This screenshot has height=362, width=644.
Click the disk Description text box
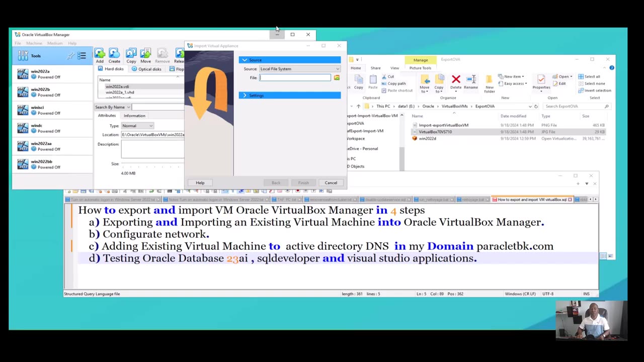152,149
